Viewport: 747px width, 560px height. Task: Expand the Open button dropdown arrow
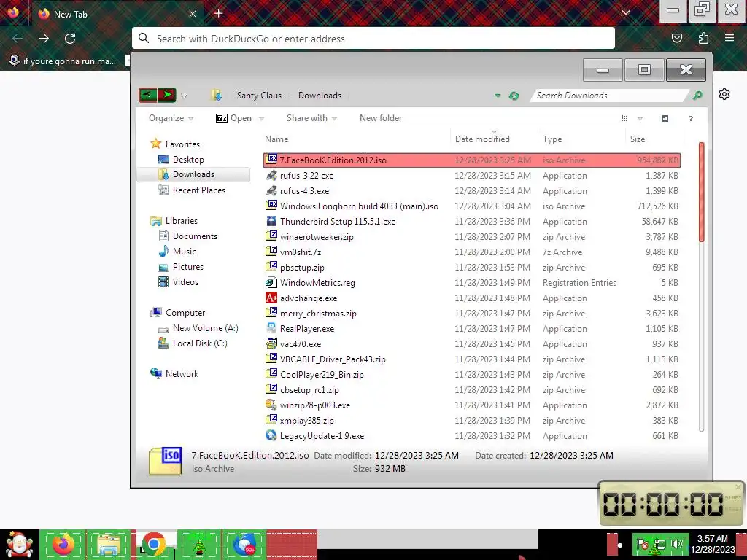point(261,119)
